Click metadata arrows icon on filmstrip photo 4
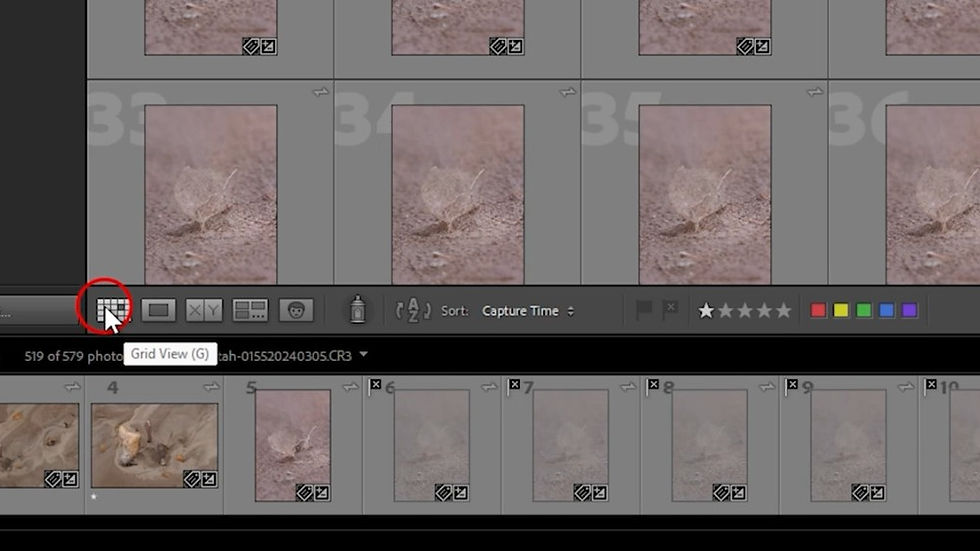980x551 pixels. point(211,387)
